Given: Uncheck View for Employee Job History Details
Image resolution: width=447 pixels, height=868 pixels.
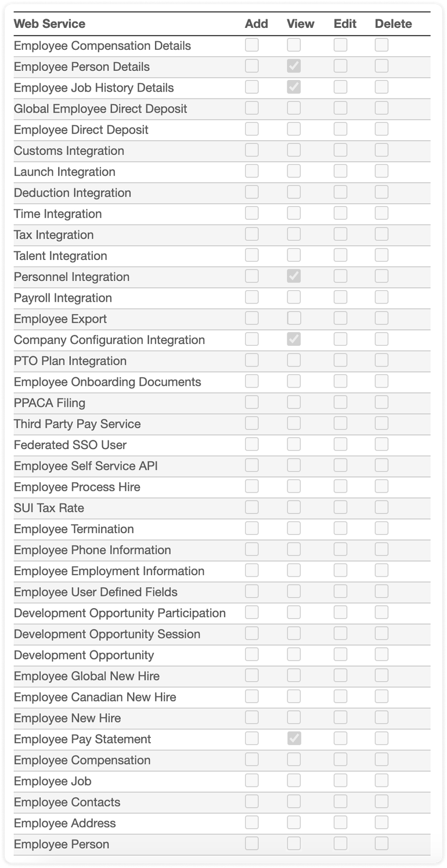Looking at the screenshot, I should [x=294, y=87].
